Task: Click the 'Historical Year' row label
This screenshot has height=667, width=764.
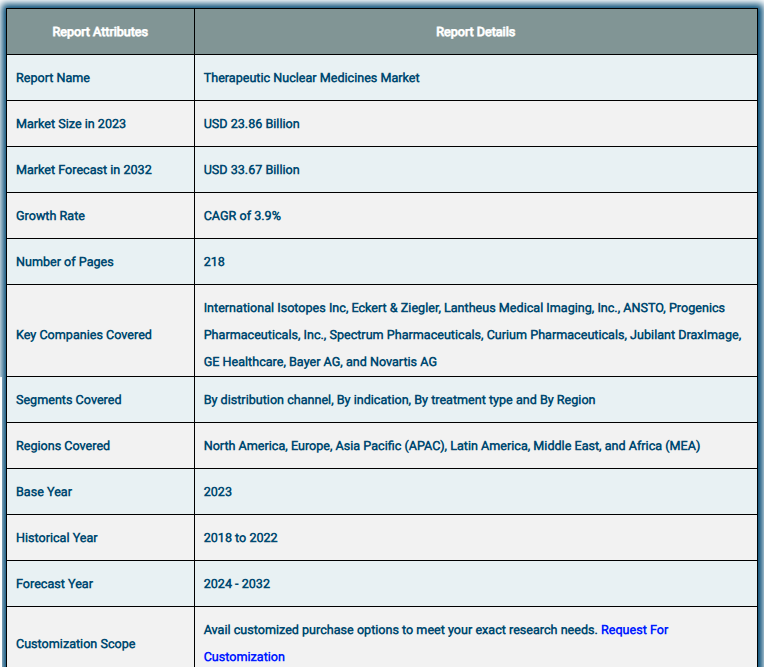Action: [x=57, y=538]
